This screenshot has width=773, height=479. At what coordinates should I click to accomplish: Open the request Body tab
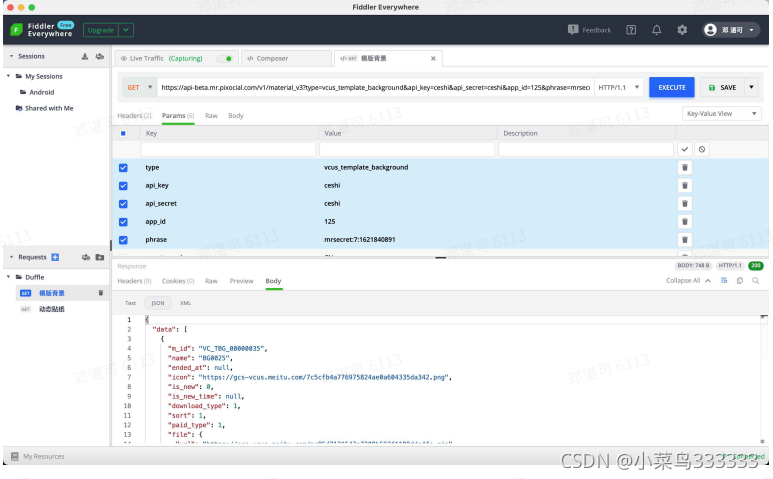[x=236, y=116]
